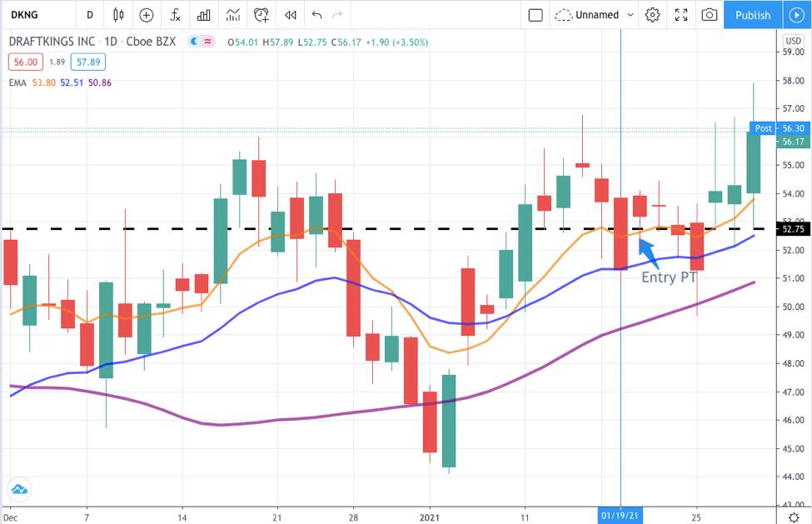
Task: Open the fx indicators menu
Action: tap(176, 15)
